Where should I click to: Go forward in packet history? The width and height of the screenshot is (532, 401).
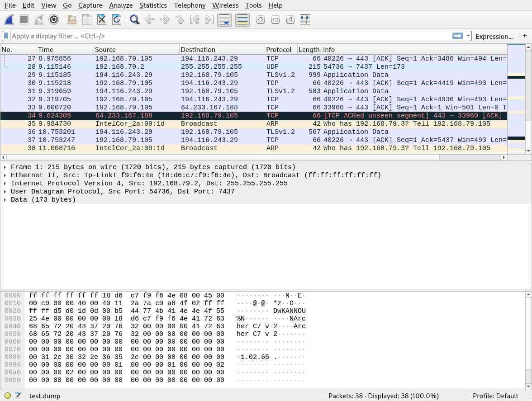pos(165,19)
